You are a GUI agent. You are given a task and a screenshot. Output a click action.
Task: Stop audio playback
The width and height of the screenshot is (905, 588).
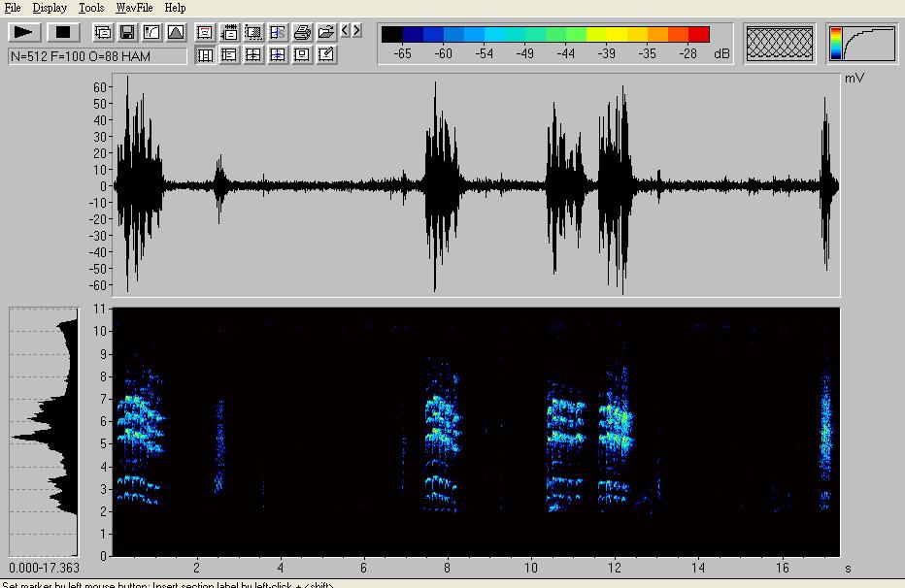(x=63, y=32)
